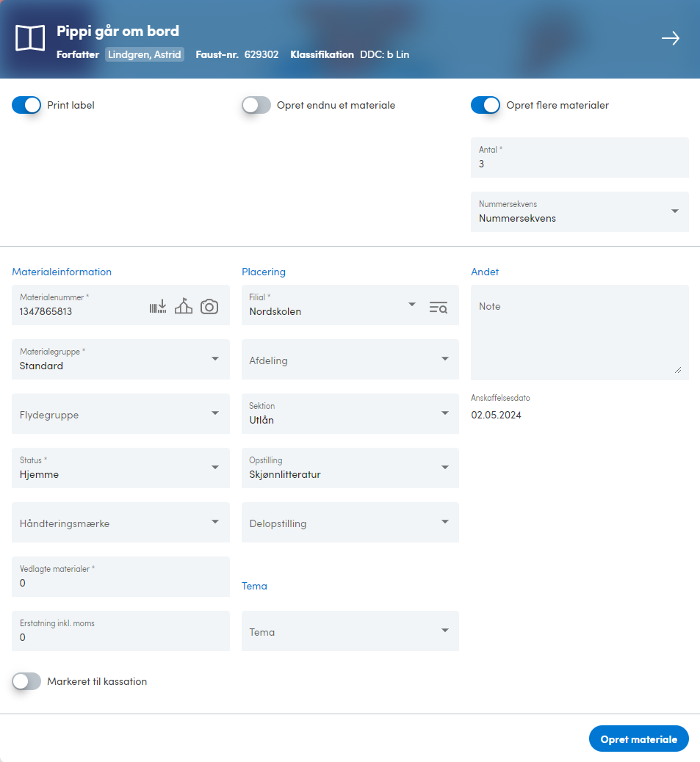Click the Andet section heading
The height and width of the screenshot is (762, 700).
[x=485, y=272]
